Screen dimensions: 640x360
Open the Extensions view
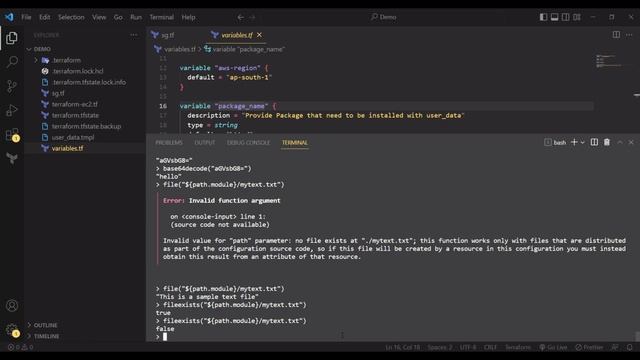12,134
